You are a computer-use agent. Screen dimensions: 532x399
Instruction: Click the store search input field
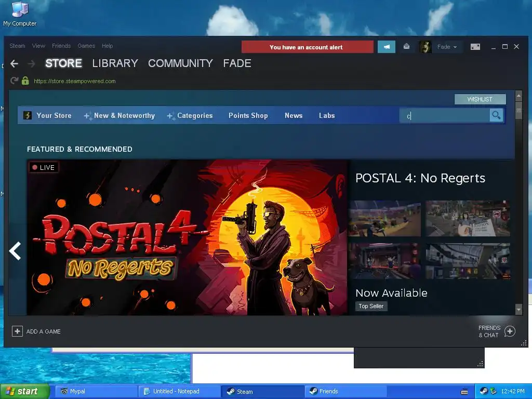(x=445, y=116)
